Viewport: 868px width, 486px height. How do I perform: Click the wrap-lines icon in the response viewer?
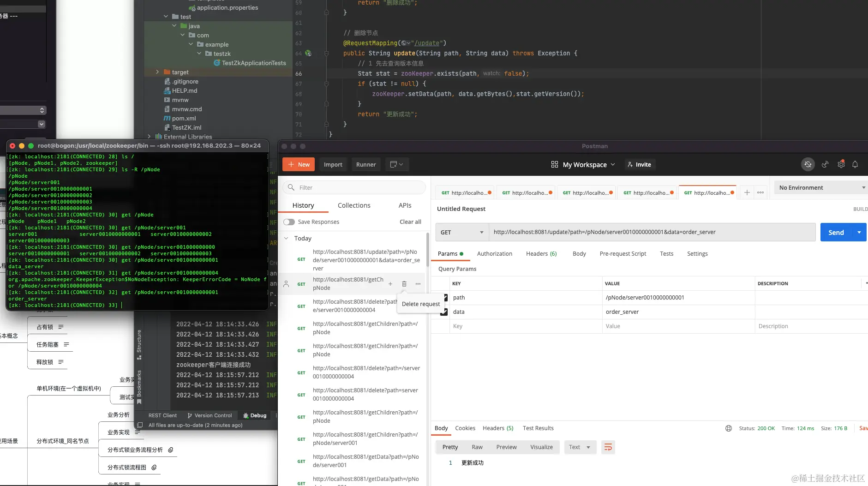(x=608, y=447)
